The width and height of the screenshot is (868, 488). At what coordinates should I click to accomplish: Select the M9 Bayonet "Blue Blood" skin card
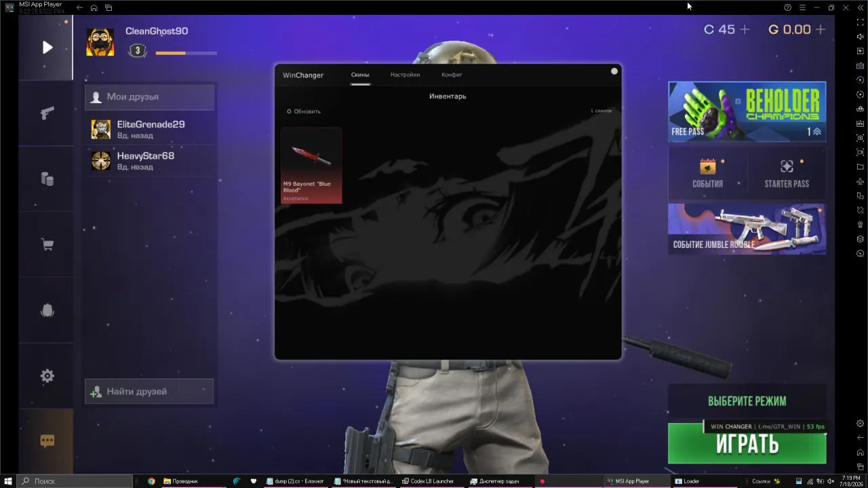[x=311, y=165]
